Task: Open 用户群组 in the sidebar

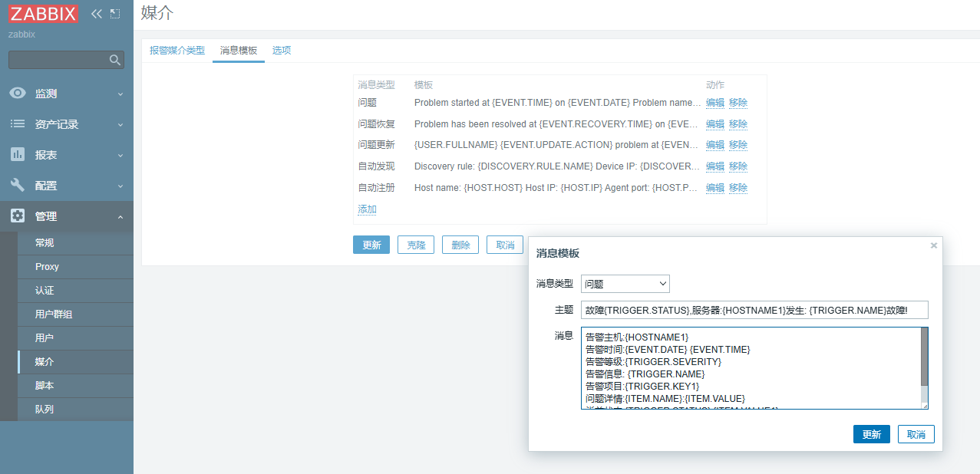Action: 75,314
